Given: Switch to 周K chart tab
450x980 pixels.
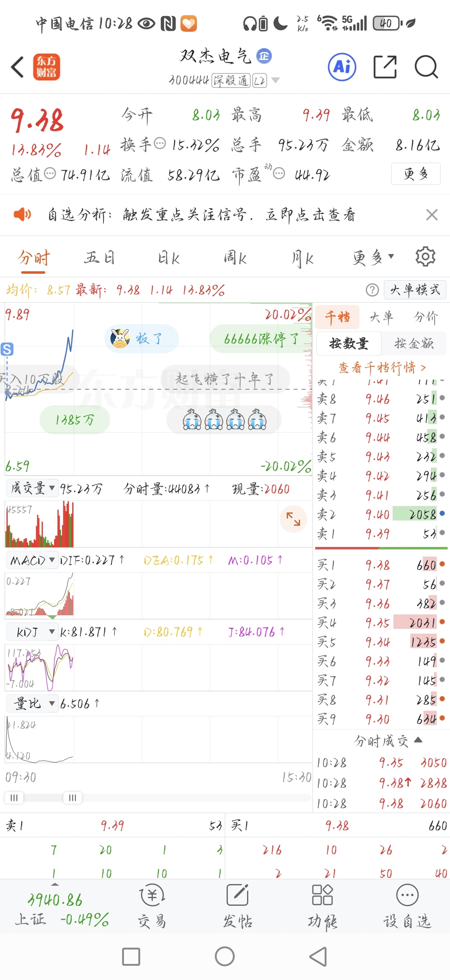Looking at the screenshot, I should pos(235,257).
